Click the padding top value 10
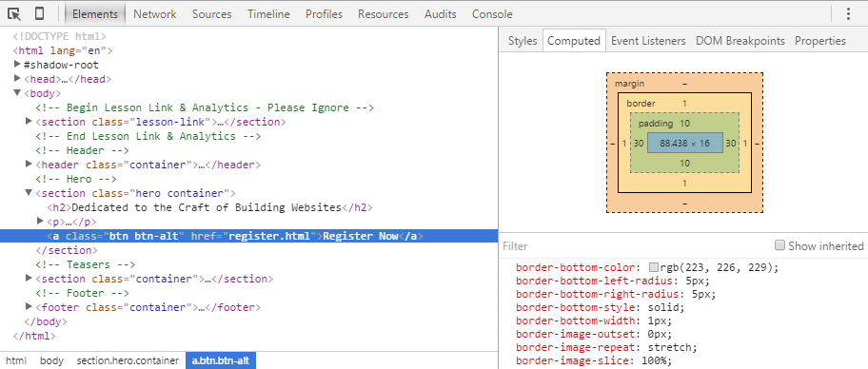 coord(684,124)
